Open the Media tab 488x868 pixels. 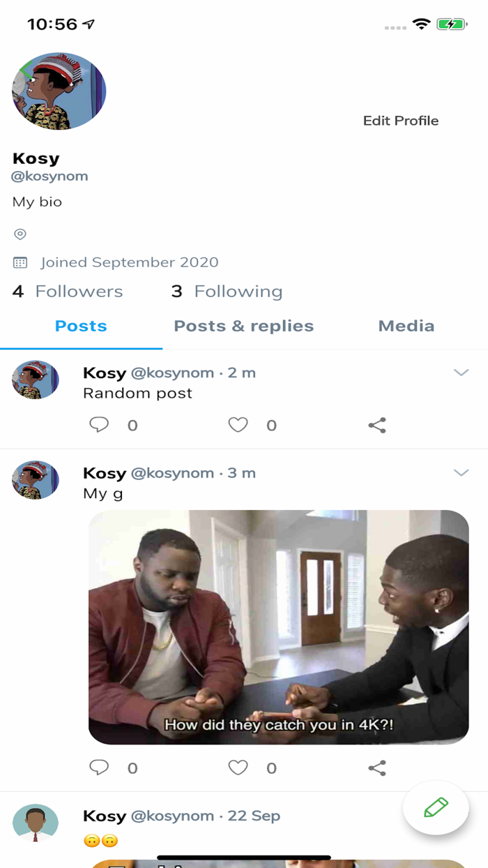(406, 326)
